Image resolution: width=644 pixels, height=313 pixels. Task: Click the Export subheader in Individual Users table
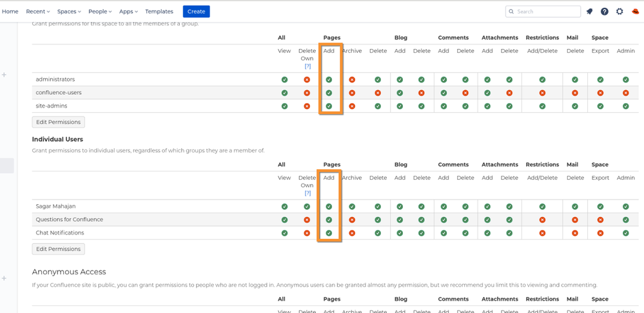(x=600, y=178)
